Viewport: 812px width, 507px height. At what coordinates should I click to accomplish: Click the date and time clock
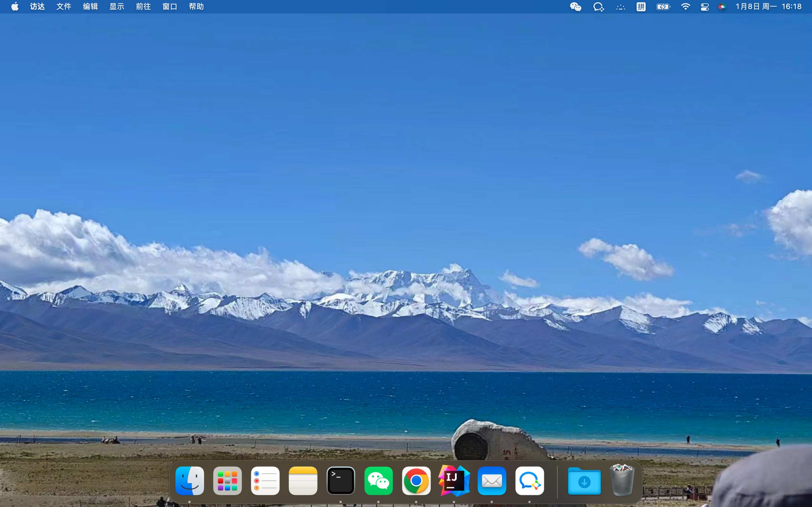click(768, 6)
